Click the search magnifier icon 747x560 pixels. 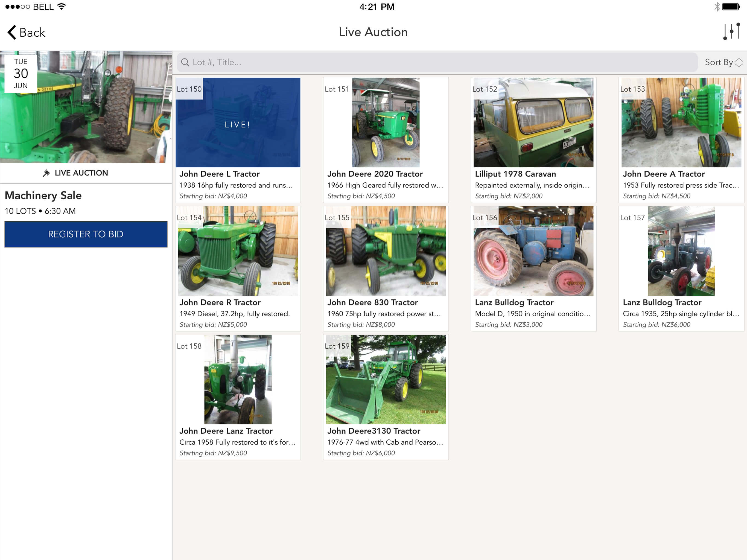[x=185, y=62]
